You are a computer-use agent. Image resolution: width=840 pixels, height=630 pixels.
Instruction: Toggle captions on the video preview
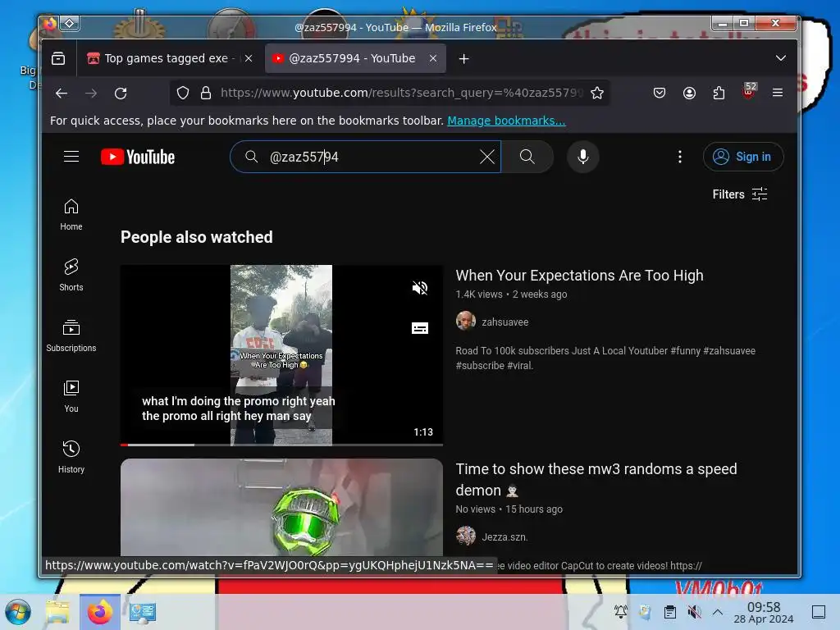coord(419,328)
